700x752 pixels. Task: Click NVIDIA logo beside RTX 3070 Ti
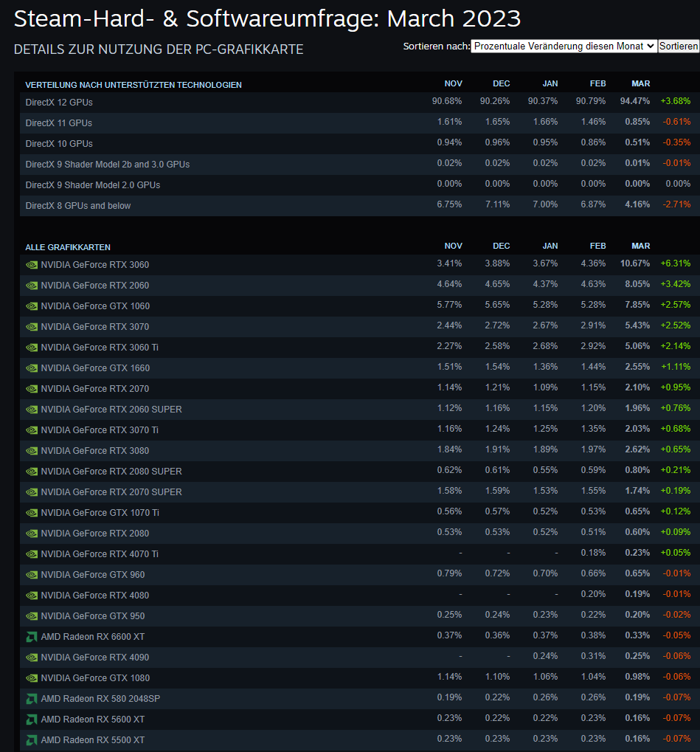point(32,430)
